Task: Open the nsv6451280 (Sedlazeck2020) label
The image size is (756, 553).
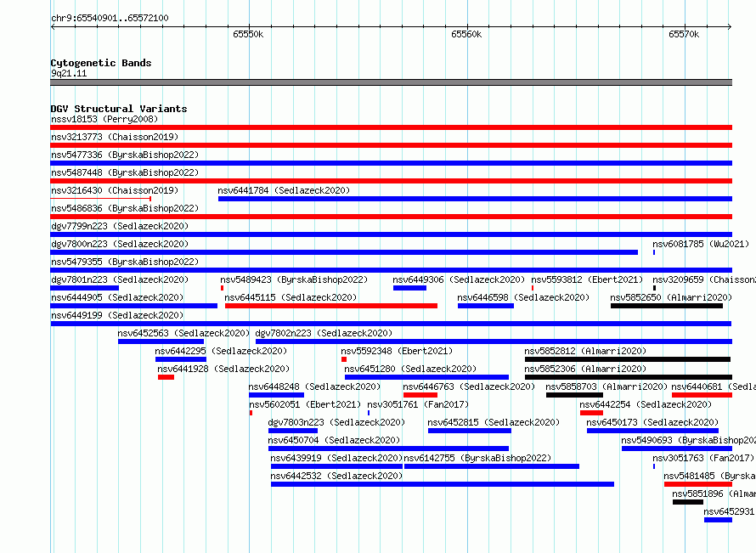Action: 410,369
